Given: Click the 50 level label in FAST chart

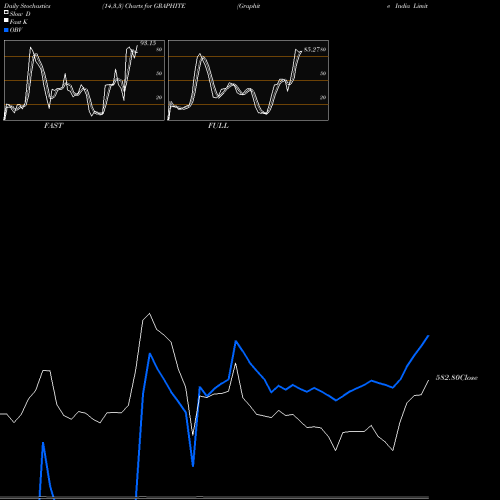Looking at the screenshot, I should [x=159, y=73].
